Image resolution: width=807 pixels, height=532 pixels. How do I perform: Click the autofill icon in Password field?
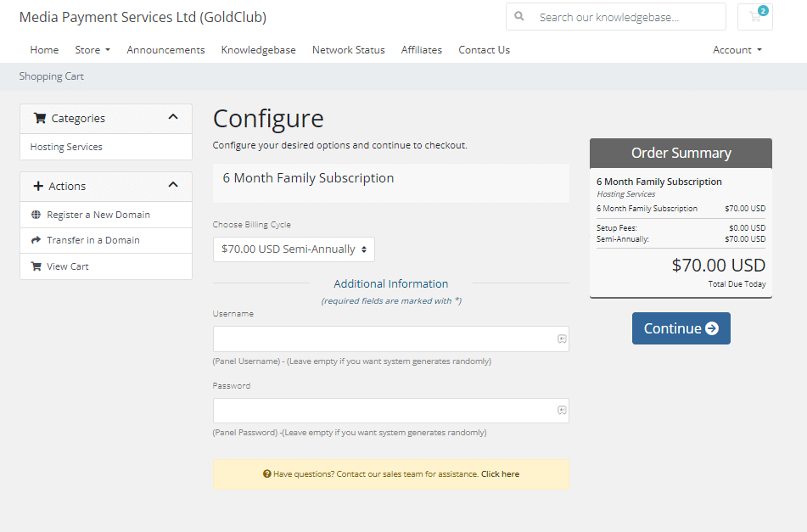[x=561, y=411]
